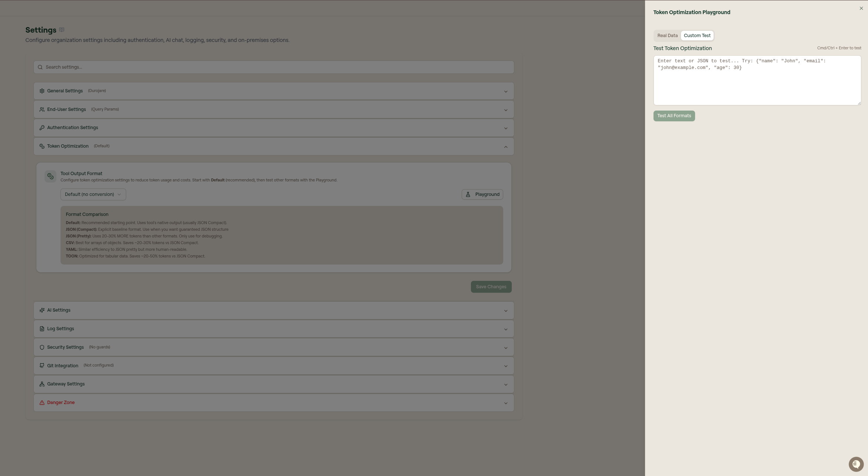
Task: Click the Git Integration heading
Action: (63, 366)
